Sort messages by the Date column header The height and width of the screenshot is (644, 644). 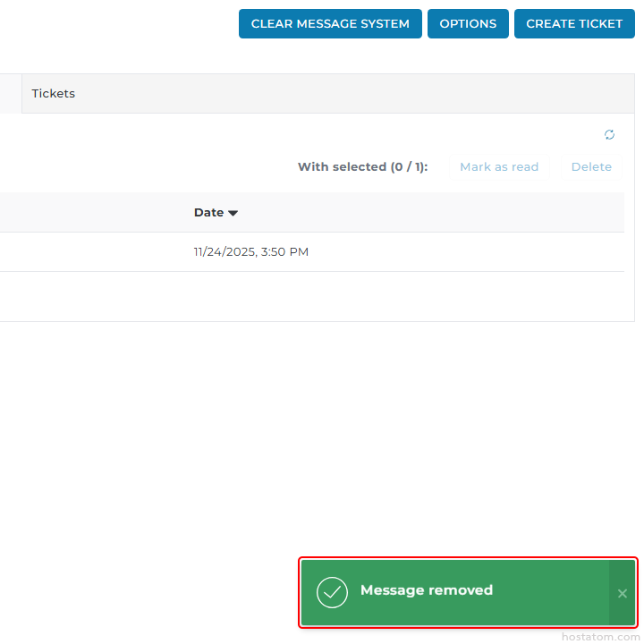tap(208, 213)
